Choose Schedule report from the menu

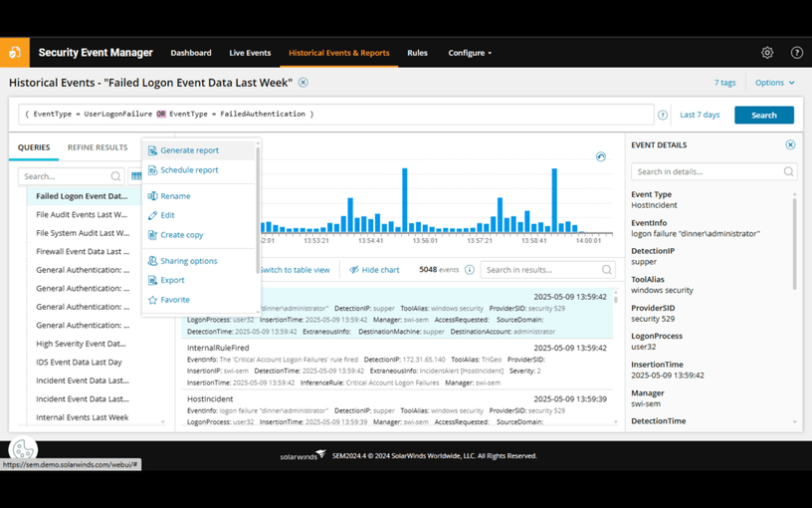pos(189,170)
